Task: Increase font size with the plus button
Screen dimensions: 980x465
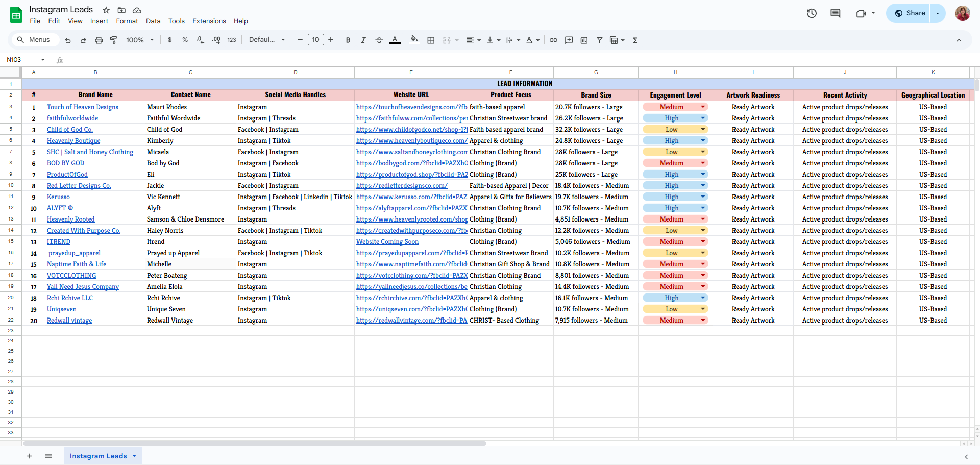Action: [331, 40]
